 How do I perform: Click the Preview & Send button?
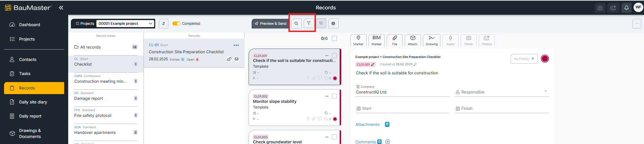(x=270, y=23)
